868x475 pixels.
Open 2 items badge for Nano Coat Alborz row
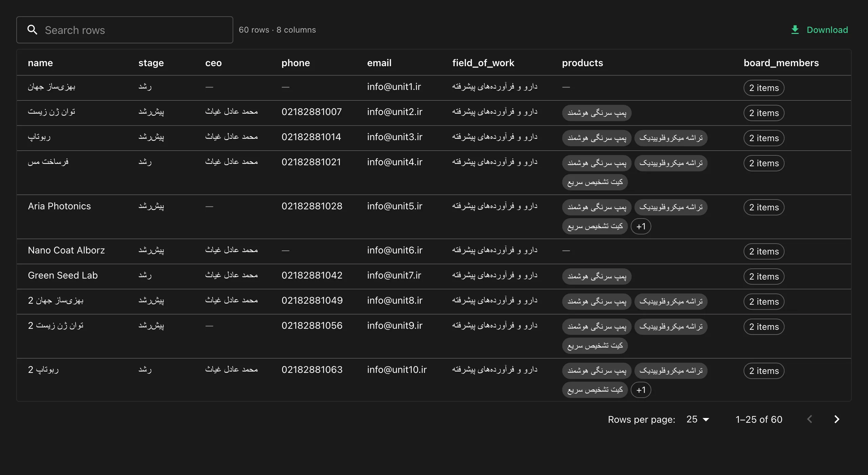click(764, 251)
